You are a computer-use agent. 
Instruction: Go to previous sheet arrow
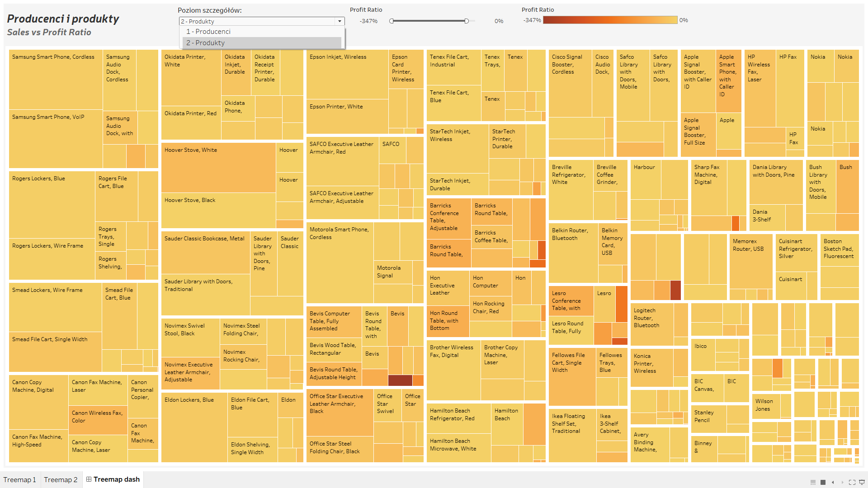[x=833, y=482]
